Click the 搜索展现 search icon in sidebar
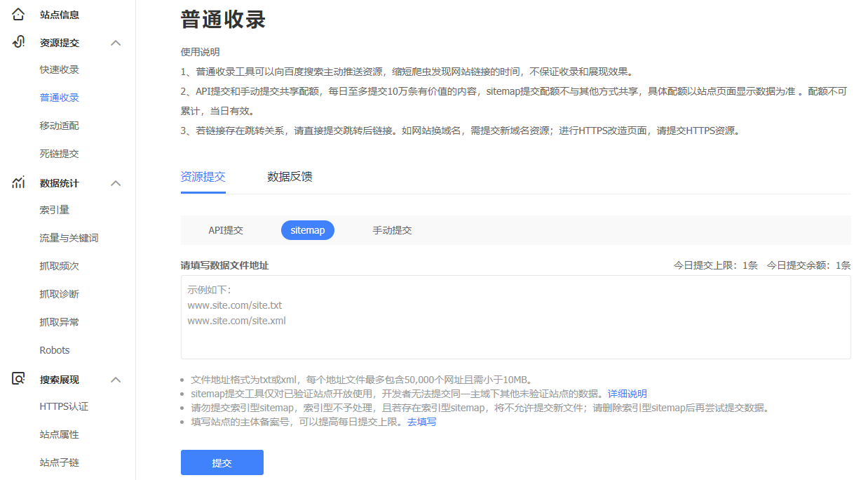Viewport: 868px width, 480px height. (x=19, y=379)
